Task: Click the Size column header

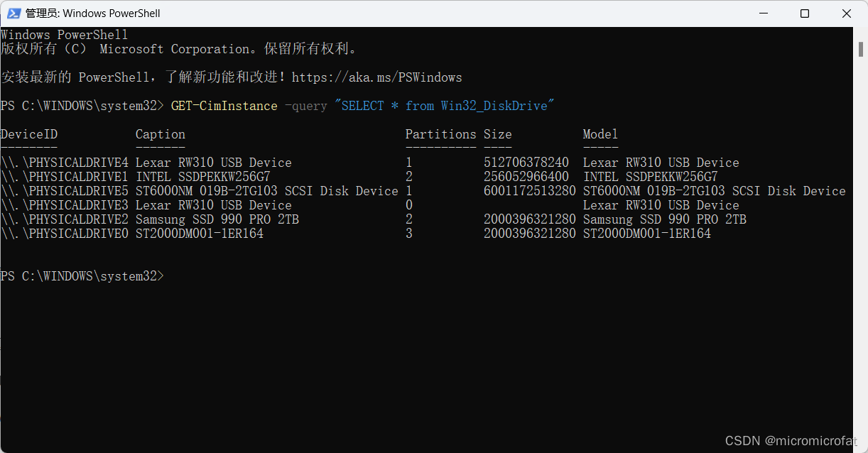Action: (x=497, y=134)
